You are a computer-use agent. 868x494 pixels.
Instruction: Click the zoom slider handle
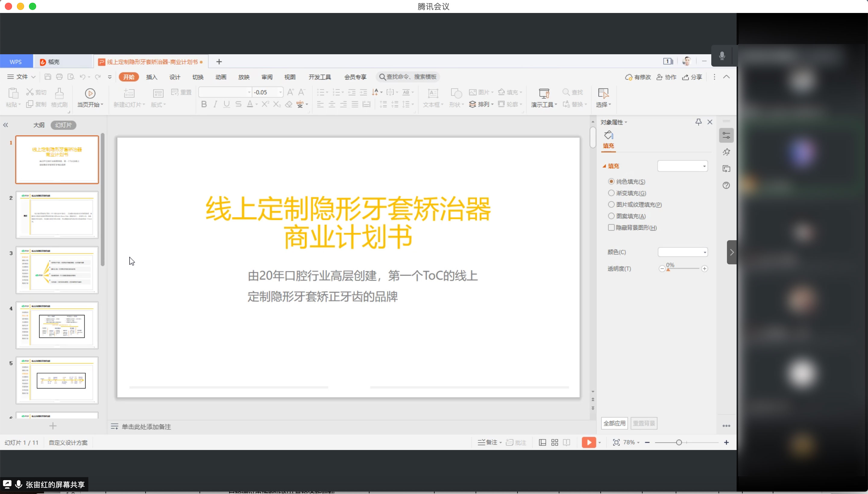tap(679, 442)
